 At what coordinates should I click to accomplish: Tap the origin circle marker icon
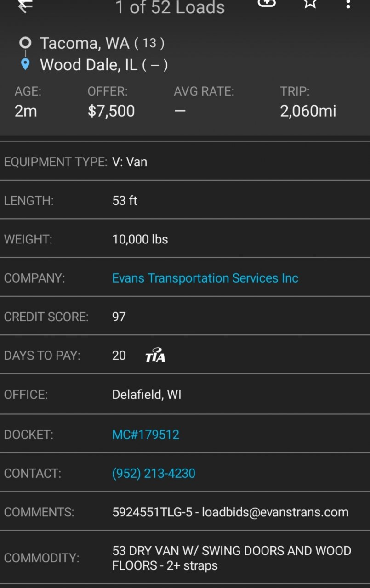pyautogui.click(x=25, y=43)
